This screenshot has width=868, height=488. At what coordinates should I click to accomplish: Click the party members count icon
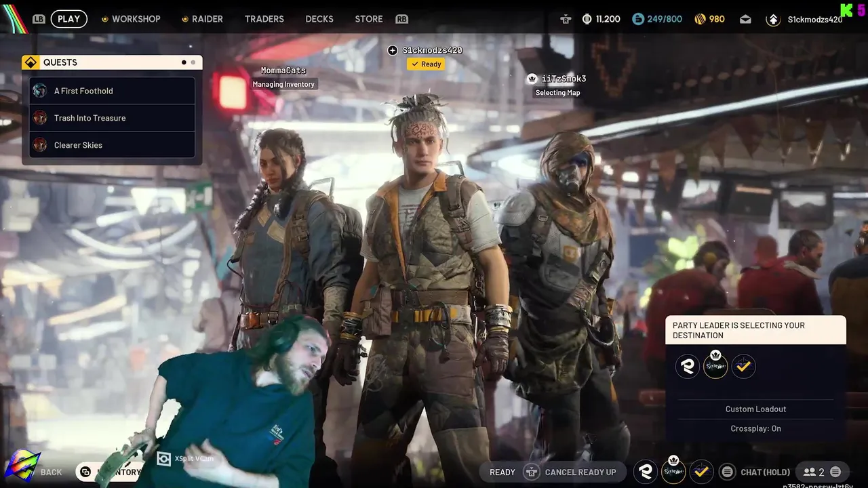810,472
